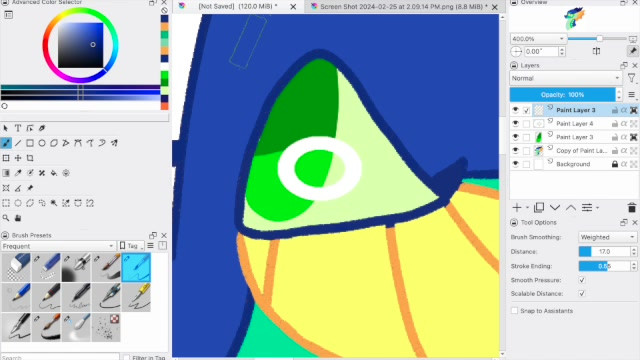Screen dimensions: 640x360
Task: Click the rotation 0.00° input field
Action: pos(540,51)
